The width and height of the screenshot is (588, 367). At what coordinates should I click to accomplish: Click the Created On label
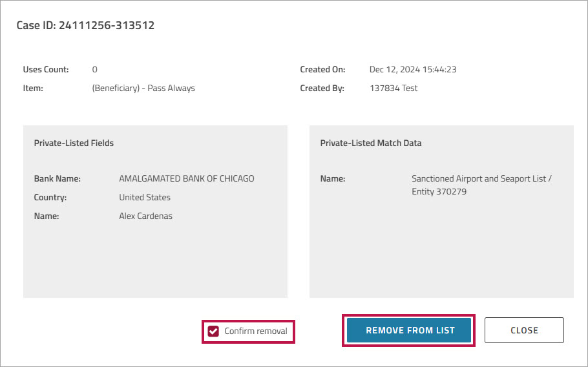[322, 69]
